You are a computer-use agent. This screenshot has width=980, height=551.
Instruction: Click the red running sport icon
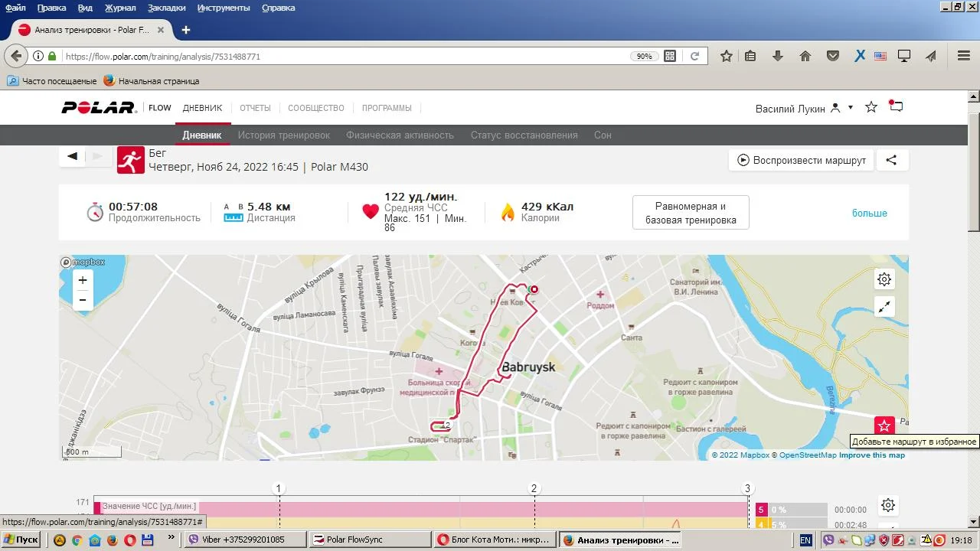coord(131,160)
